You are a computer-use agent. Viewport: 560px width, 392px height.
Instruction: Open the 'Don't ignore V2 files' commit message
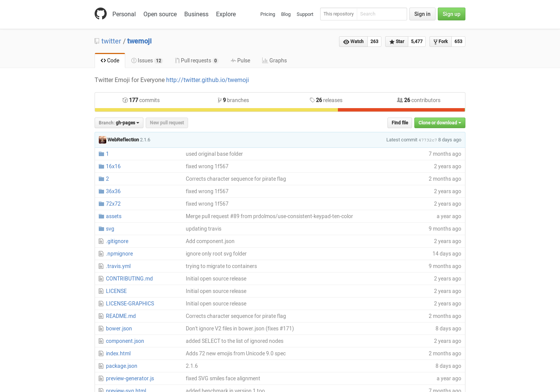coord(240,328)
